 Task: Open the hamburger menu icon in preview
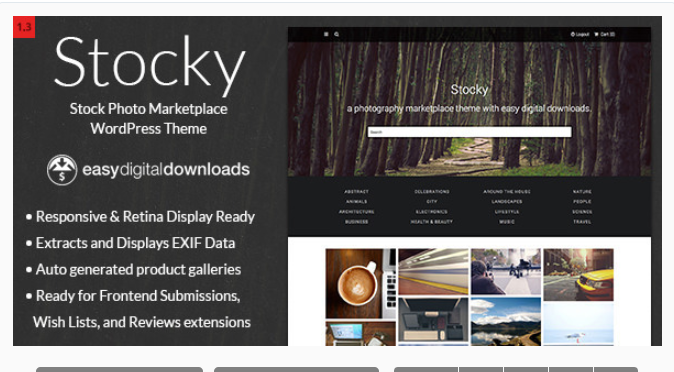coord(326,34)
